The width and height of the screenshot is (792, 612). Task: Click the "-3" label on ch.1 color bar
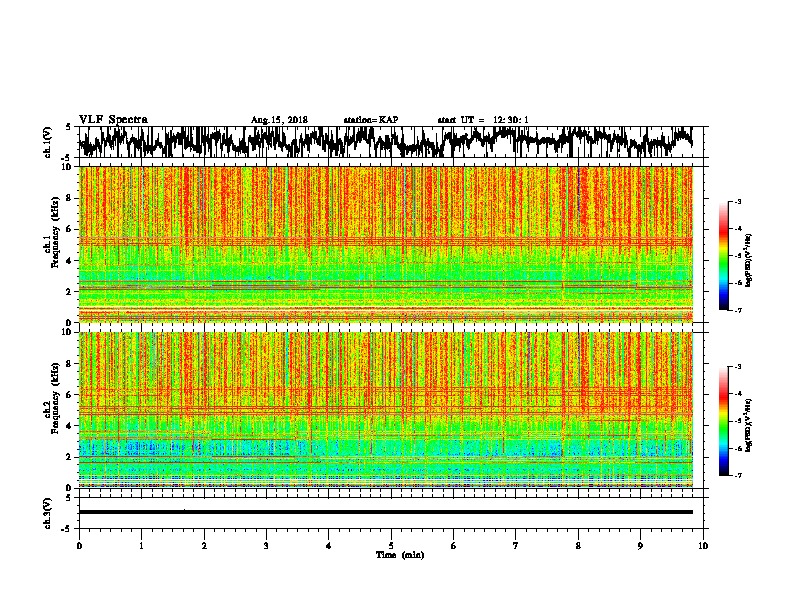point(737,201)
